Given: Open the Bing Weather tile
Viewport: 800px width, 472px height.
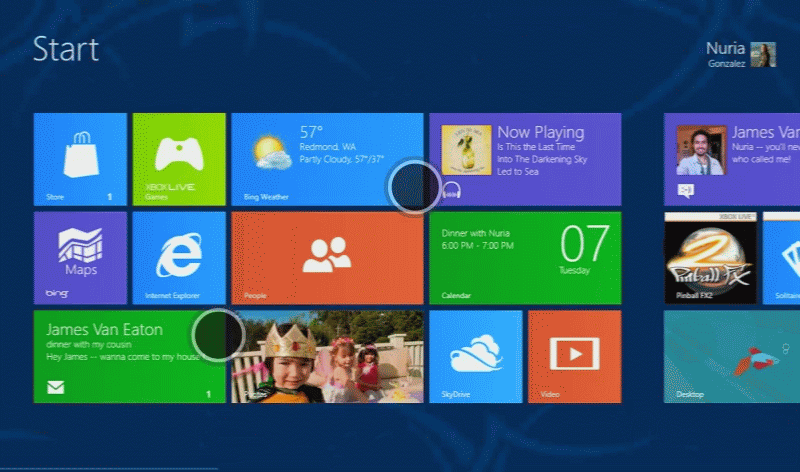Looking at the screenshot, I should coord(327,159).
